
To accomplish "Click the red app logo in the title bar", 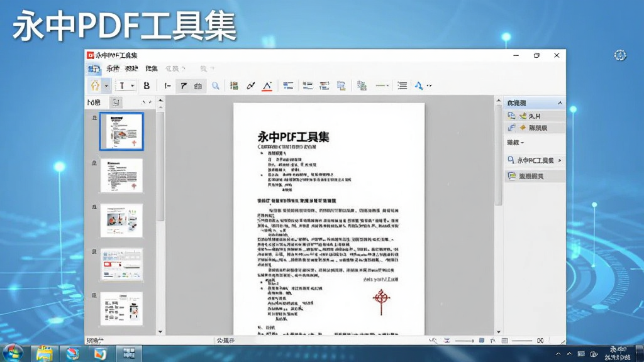I will [91, 55].
